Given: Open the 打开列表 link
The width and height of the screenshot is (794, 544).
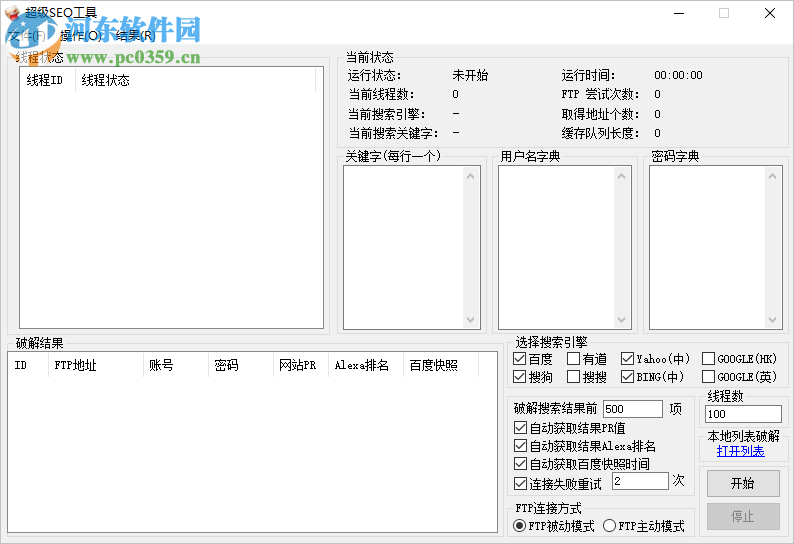Looking at the screenshot, I should click(x=740, y=451).
